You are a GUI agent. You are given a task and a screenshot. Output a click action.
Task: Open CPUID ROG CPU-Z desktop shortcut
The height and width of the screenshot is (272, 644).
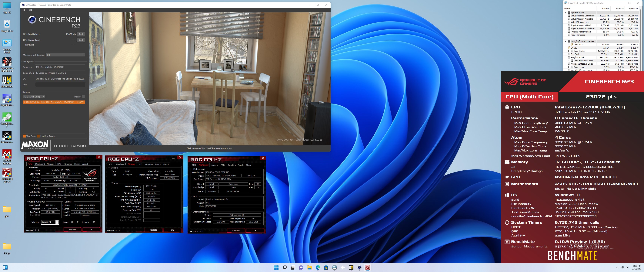[7, 175]
